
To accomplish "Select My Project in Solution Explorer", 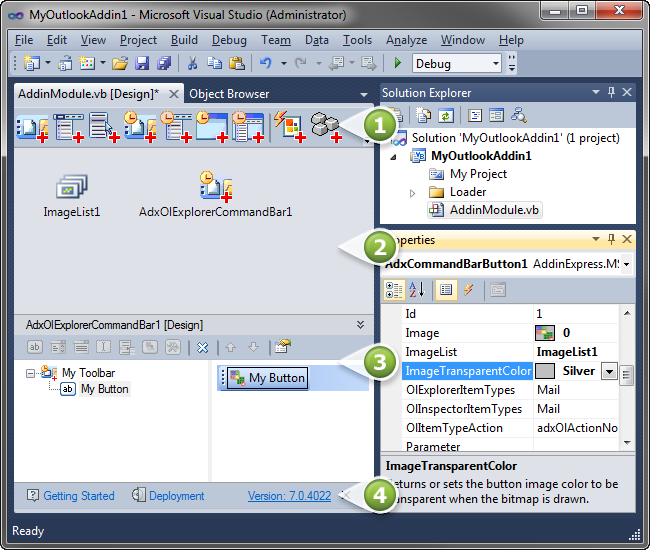I will pos(478,174).
